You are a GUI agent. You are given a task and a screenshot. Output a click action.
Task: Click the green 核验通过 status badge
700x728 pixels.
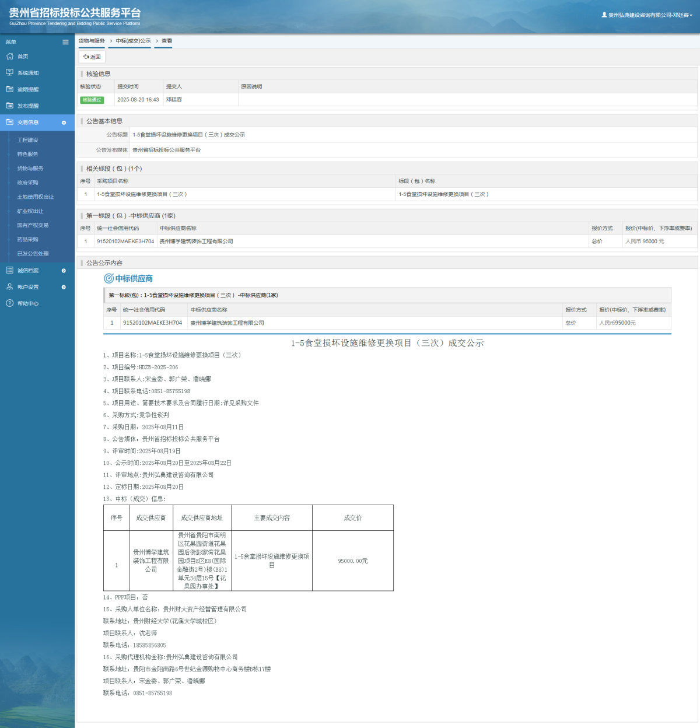click(x=92, y=100)
